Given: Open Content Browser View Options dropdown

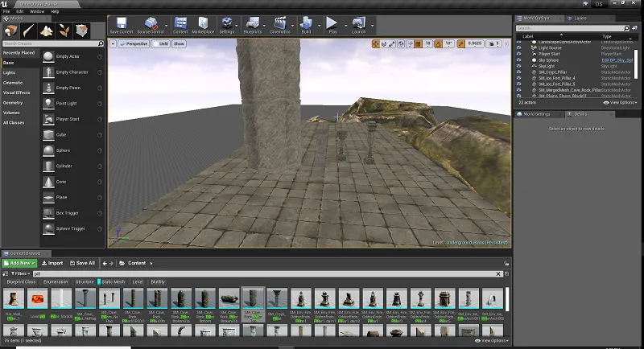Looking at the screenshot, I should click(x=492, y=340).
